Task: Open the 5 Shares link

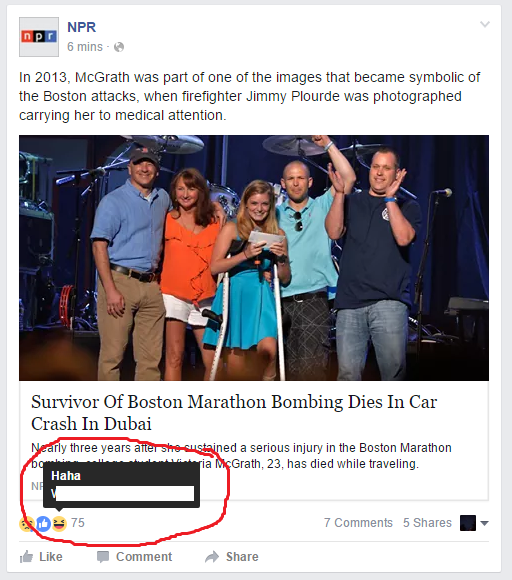Action: [x=427, y=523]
